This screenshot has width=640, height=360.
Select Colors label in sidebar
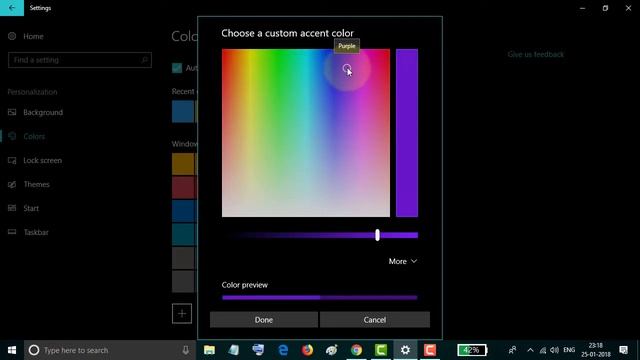pyautogui.click(x=34, y=136)
